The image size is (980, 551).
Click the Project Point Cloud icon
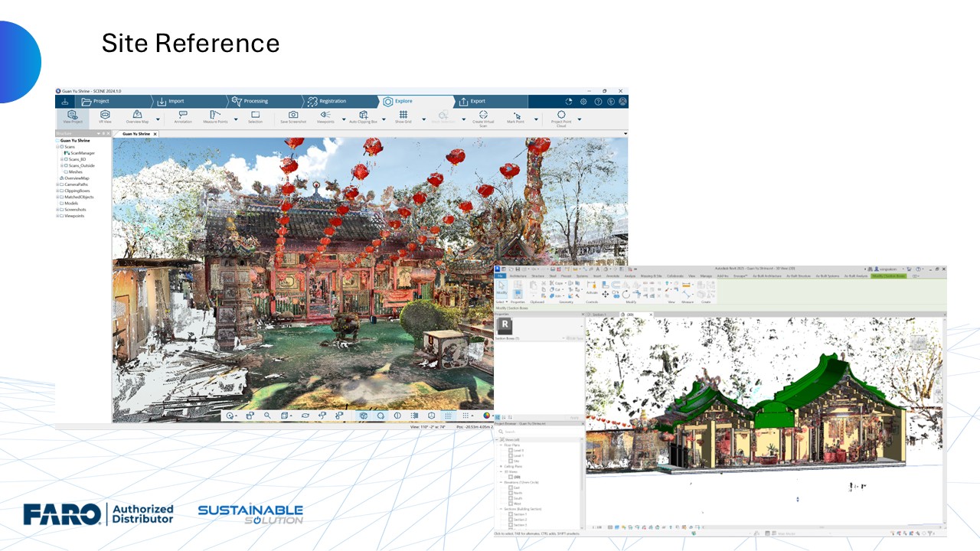(x=561, y=115)
